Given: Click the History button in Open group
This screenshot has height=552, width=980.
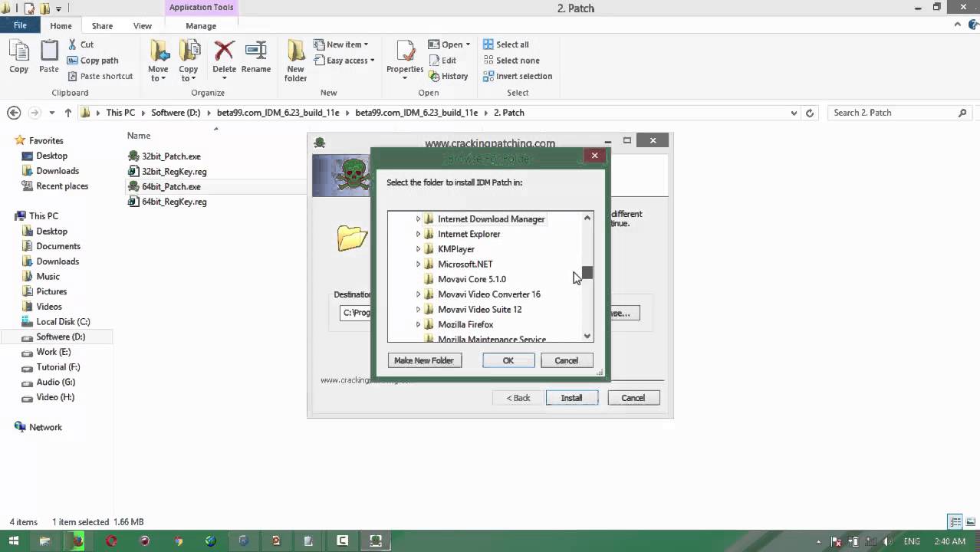Looking at the screenshot, I should [x=449, y=76].
